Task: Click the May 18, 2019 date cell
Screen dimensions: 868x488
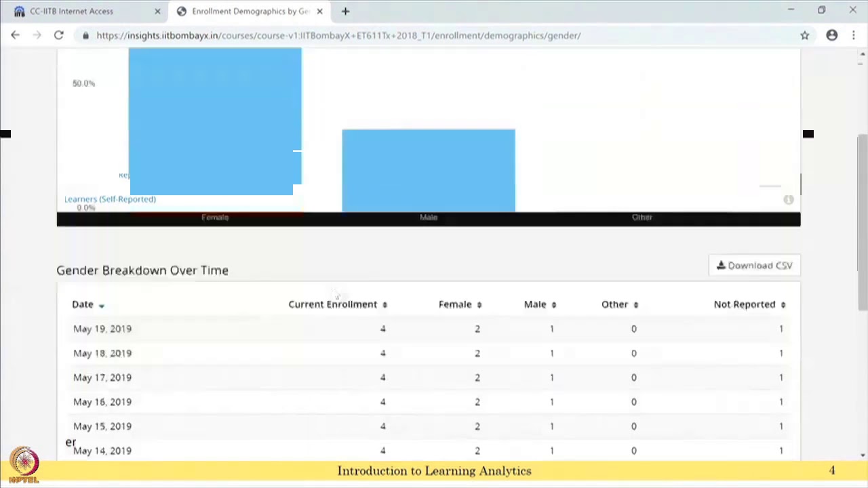Action: [x=102, y=353]
